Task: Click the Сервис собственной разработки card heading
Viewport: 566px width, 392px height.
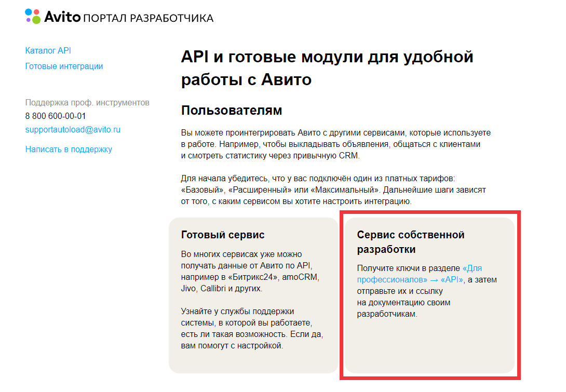Action: click(411, 242)
